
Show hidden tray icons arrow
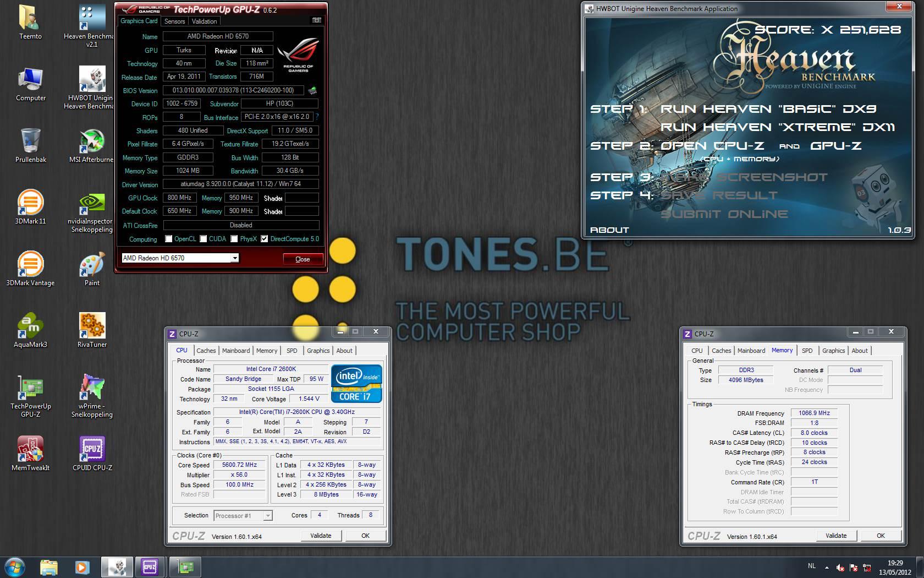[x=827, y=567]
